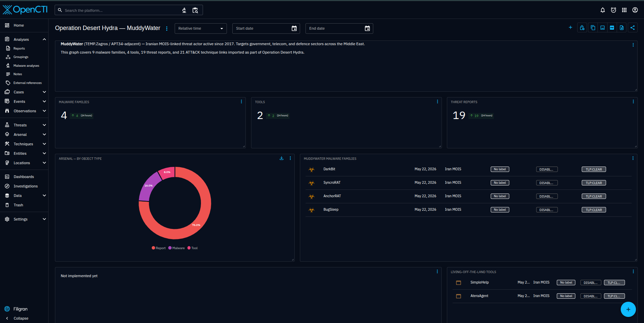
Task: Expand the Events menu section
Action: 44,101
